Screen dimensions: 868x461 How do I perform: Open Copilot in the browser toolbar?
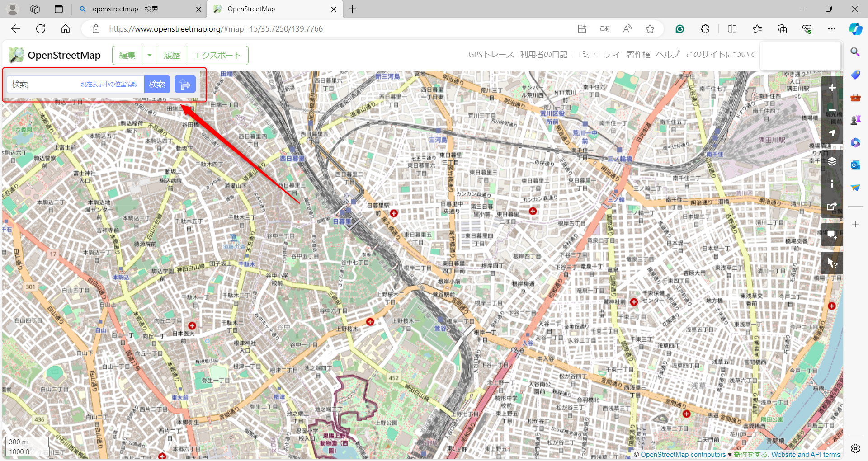coord(855,28)
